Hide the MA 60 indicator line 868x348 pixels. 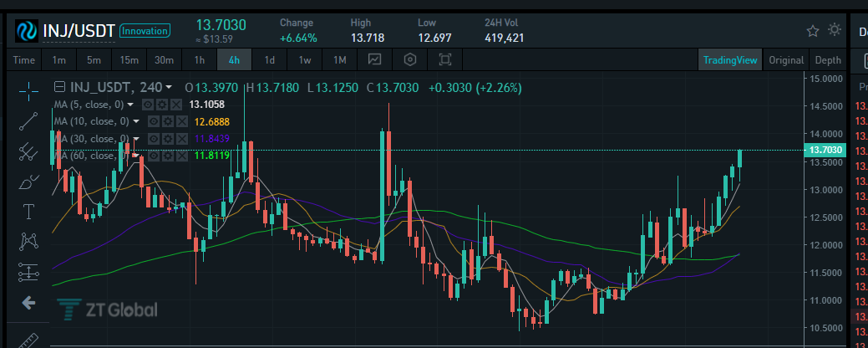point(154,156)
